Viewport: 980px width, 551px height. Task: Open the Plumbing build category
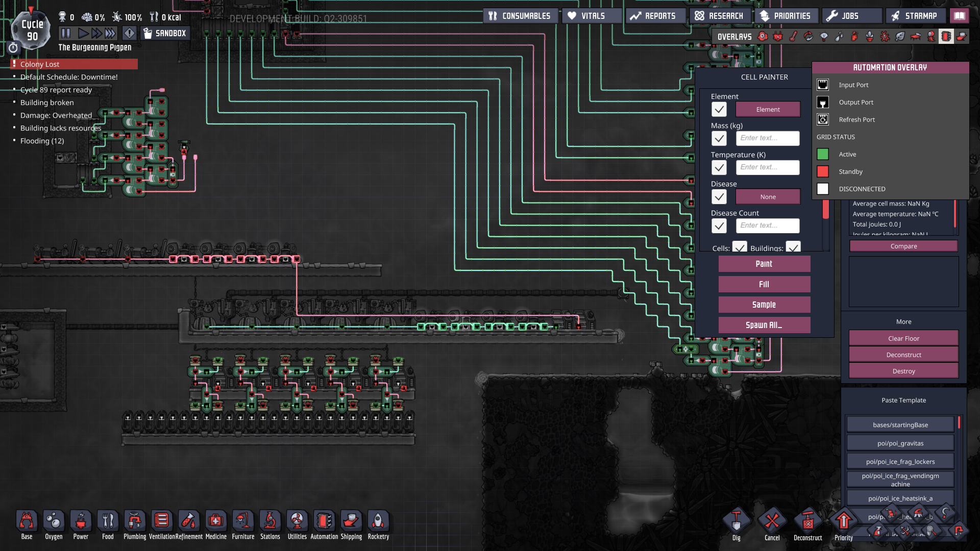point(135,521)
